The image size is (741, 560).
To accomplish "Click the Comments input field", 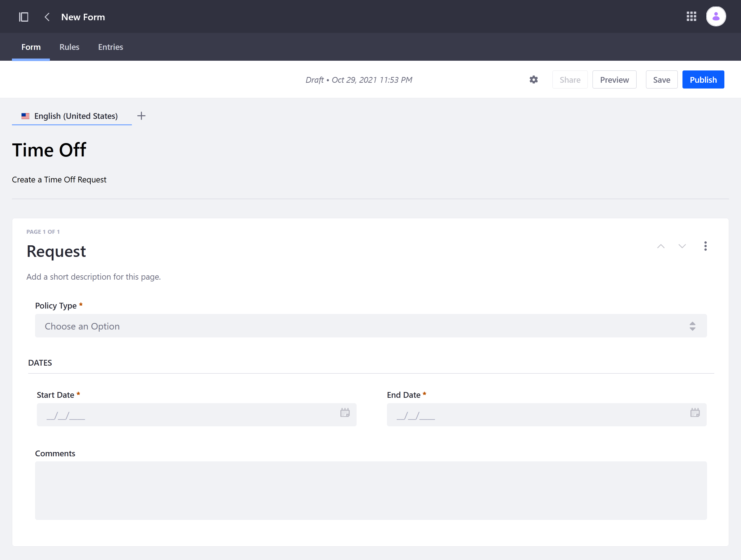I will [x=371, y=491].
